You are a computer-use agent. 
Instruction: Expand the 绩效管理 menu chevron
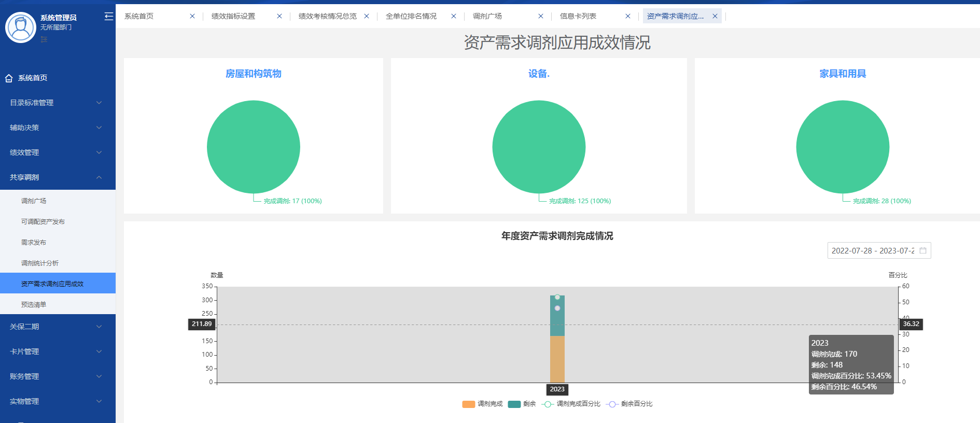(x=99, y=152)
